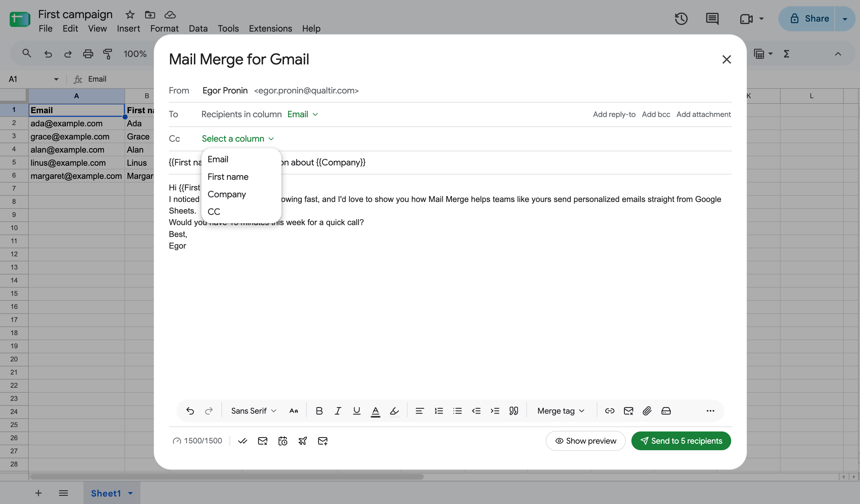860x504 pixels.
Task: Click the Show preview button
Action: click(586, 441)
